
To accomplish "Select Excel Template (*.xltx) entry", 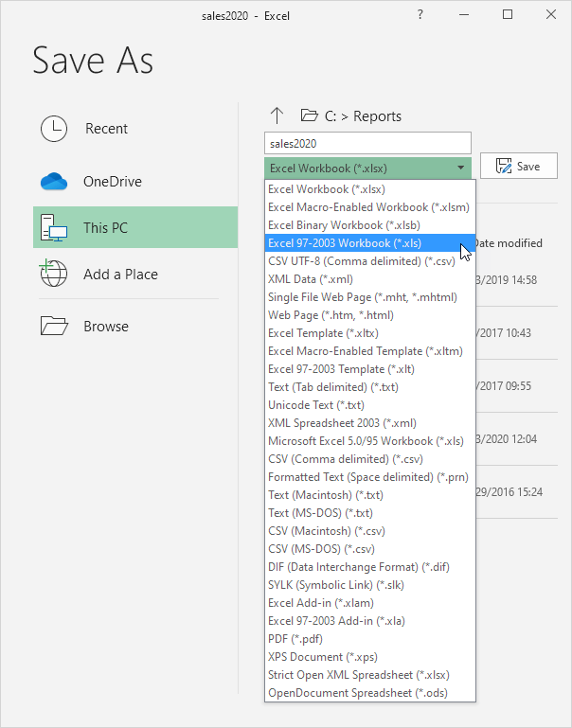I will (321, 333).
